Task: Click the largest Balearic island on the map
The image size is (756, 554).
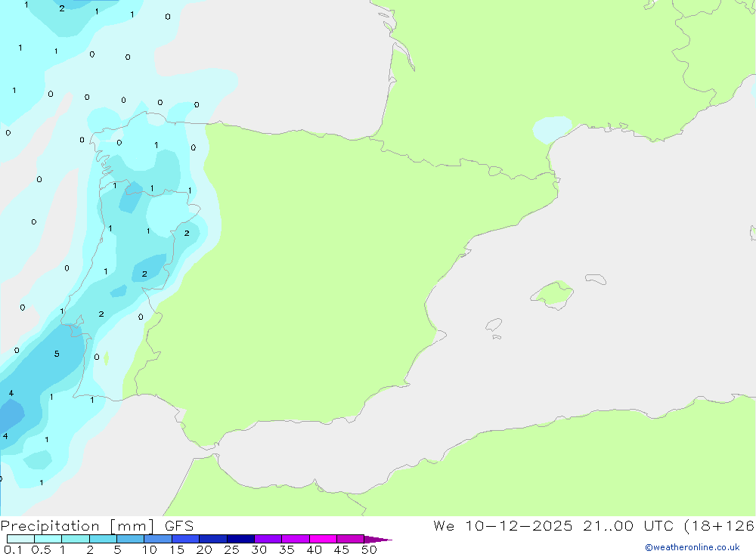Action: (x=552, y=294)
